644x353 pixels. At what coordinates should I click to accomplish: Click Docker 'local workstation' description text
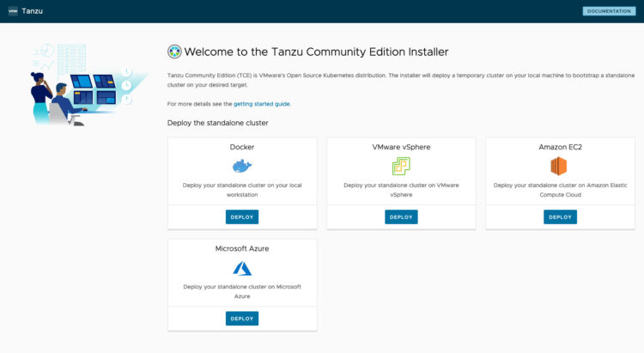(242, 190)
